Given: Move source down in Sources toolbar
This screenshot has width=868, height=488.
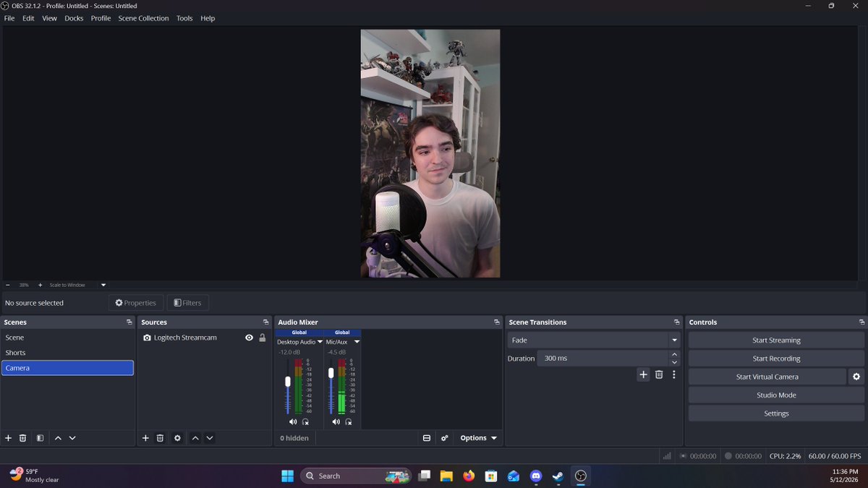Looking at the screenshot, I should point(210,438).
